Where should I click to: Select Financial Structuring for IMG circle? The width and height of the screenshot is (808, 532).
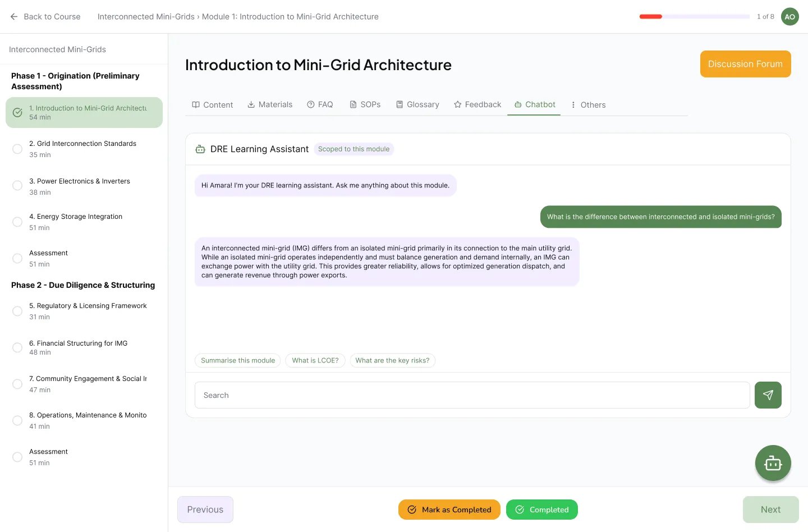click(x=17, y=347)
